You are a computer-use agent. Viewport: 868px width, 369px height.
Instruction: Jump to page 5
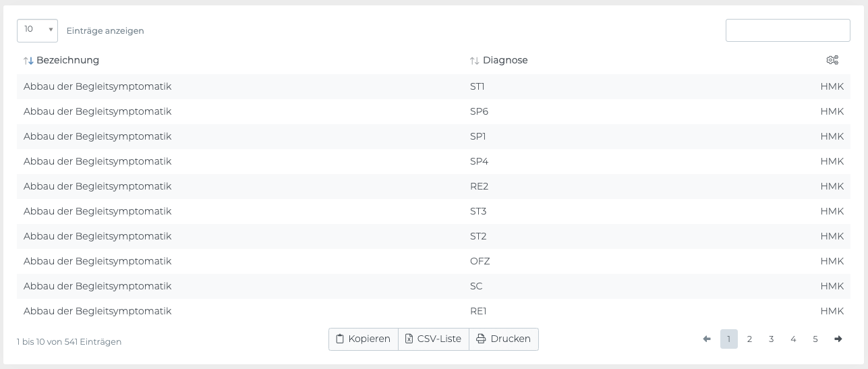click(x=815, y=339)
